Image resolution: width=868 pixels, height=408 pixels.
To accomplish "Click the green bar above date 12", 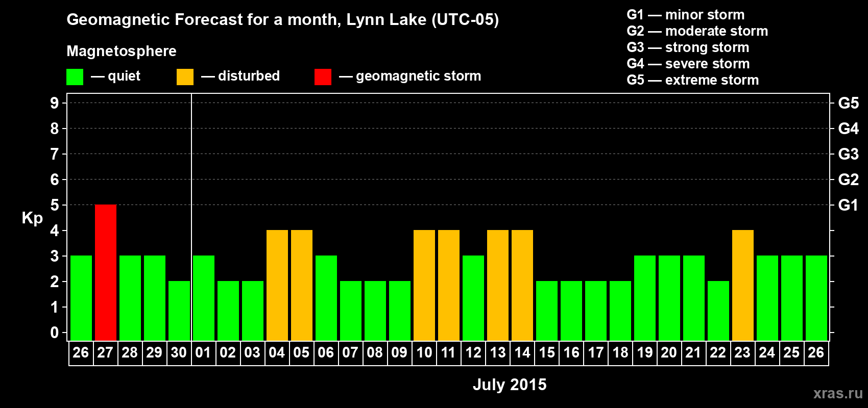I will point(473,298).
